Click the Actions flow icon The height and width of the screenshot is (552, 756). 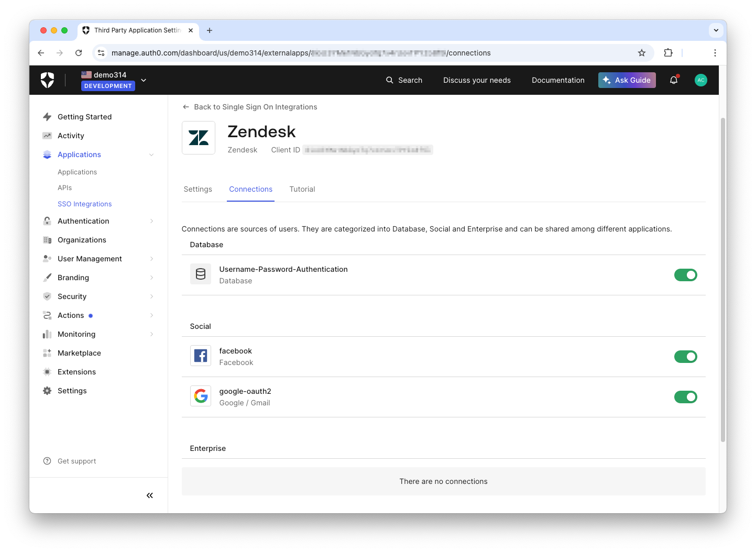[47, 315]
